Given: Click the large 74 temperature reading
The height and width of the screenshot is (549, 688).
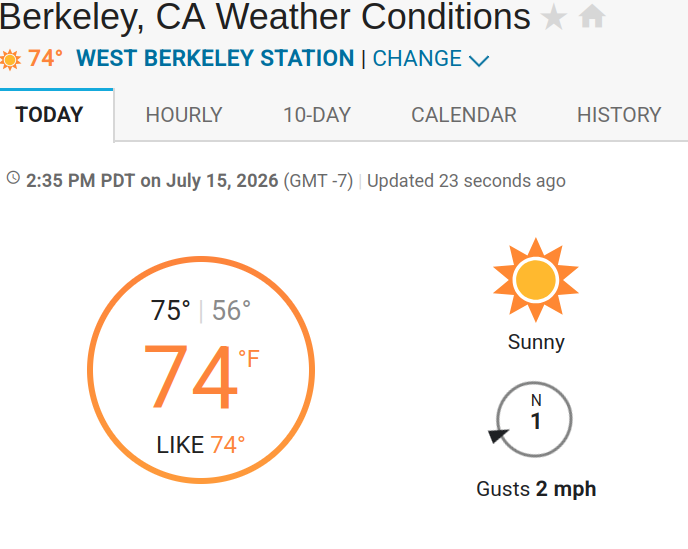Looking at the screenshot, I should tap(190, 377).
